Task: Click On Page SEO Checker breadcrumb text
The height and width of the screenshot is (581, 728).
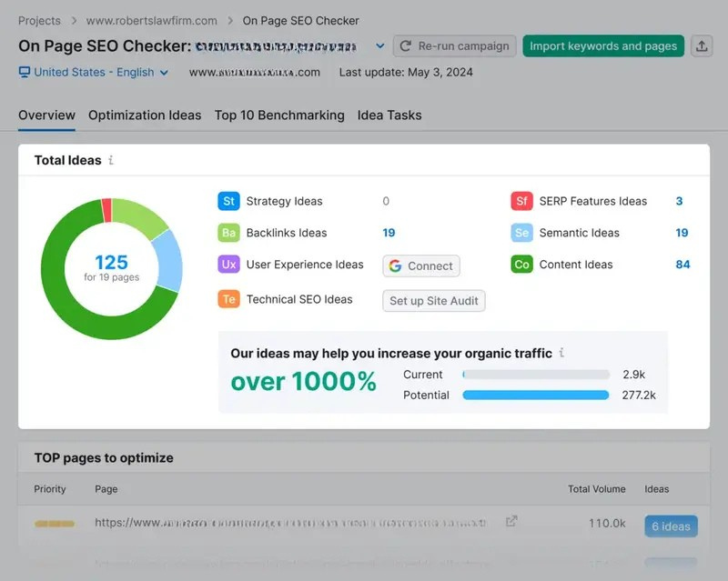Action: pos(301,21)
